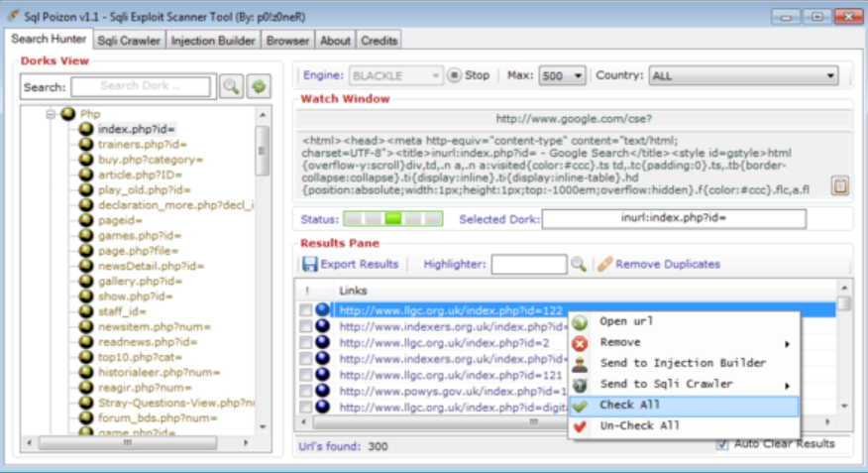
Task: Click the Open url globe icon in context menu
Action: click(580, 322)
